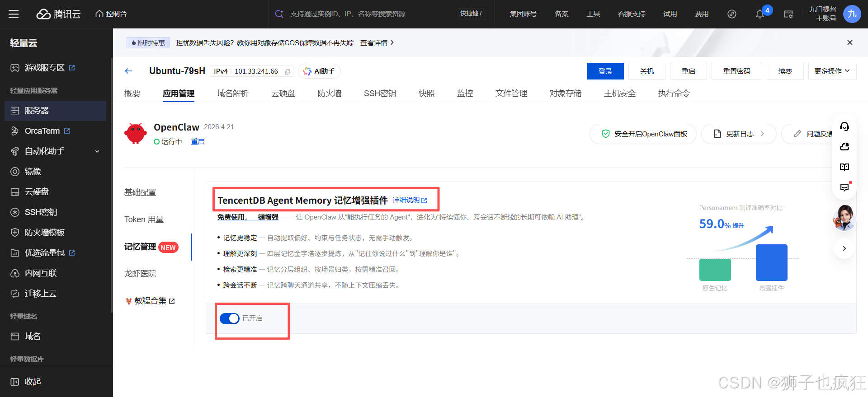Open the circular tool icon beside 费用

coord(732,14)
